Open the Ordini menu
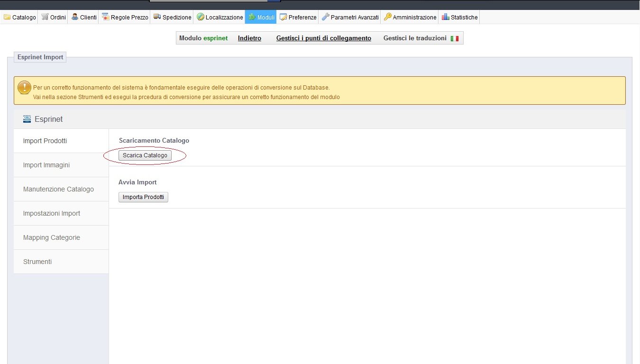640x364 pixels. (53, 17)
